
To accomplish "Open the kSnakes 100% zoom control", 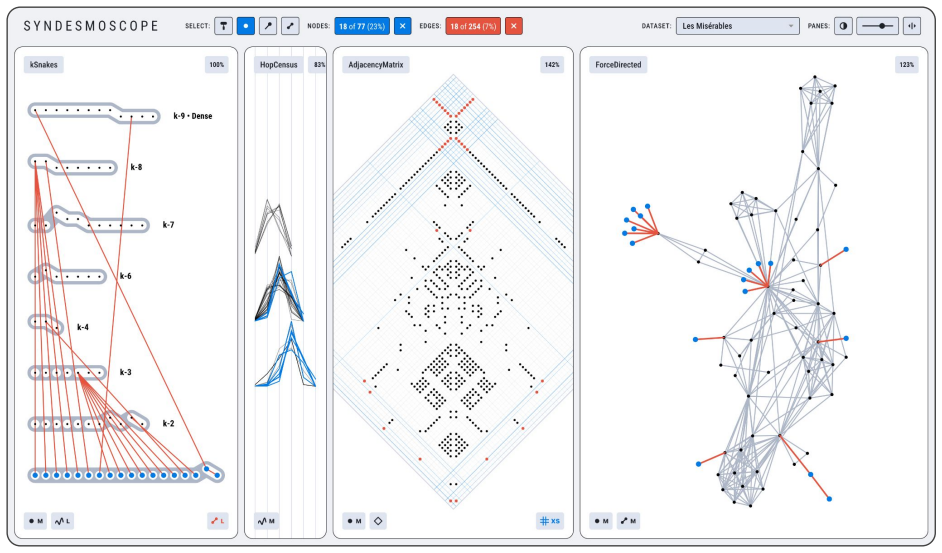I will point(216,64).
